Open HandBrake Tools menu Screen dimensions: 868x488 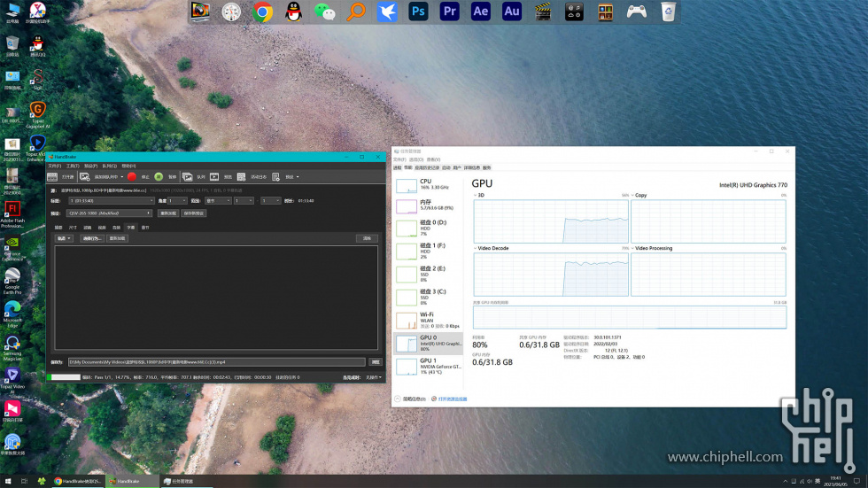(x=73, y=166)
